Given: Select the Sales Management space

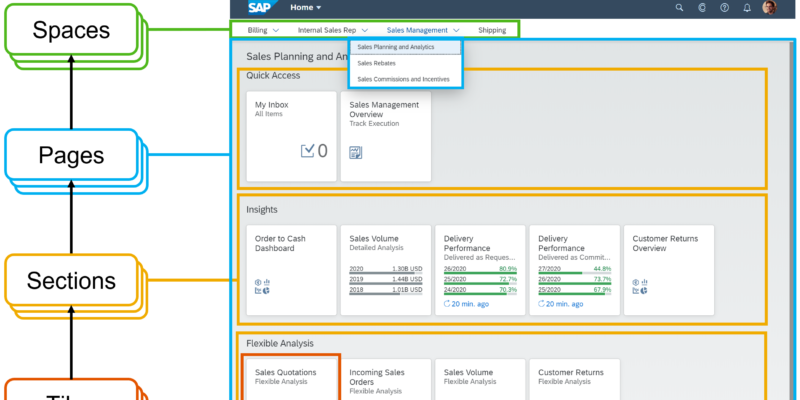Looking at the screenshot, I should click(417, 30).
